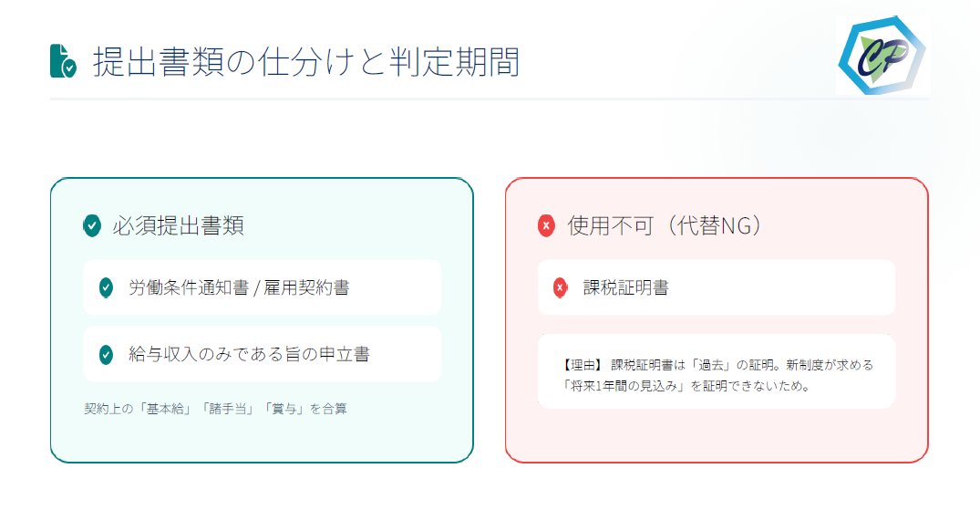Click check icon next to 給与収入のみである旨の申立書
980x531 pixels.
click(x=106, y=354)
